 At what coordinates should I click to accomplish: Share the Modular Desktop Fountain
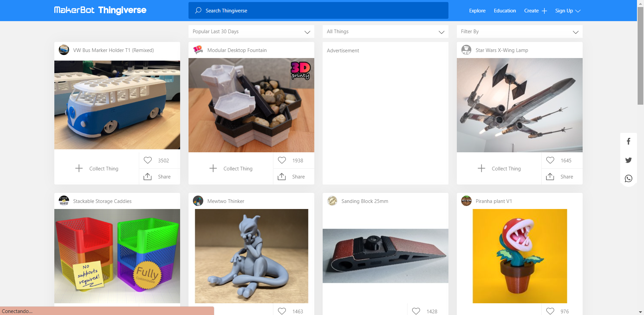[x=291, y=176]
